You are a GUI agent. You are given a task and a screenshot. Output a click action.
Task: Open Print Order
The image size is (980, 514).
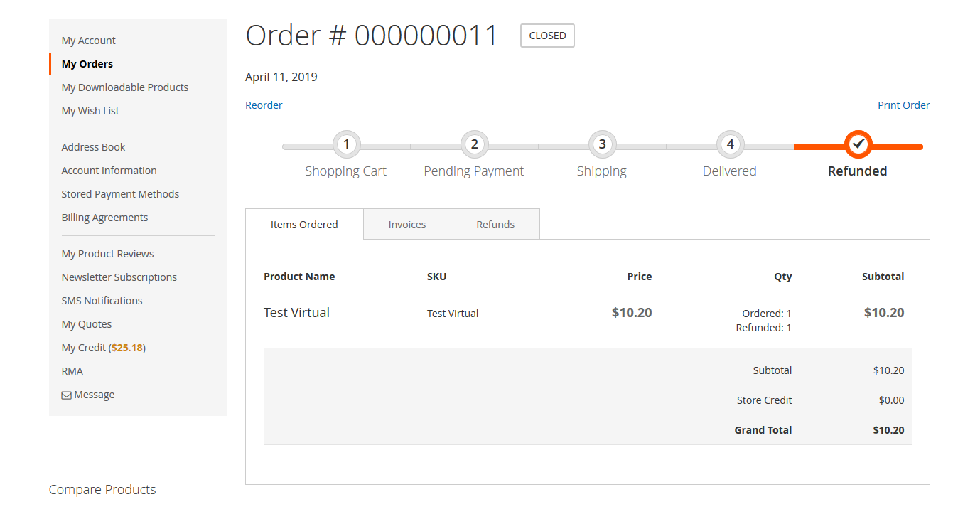(x=903, y=105)
